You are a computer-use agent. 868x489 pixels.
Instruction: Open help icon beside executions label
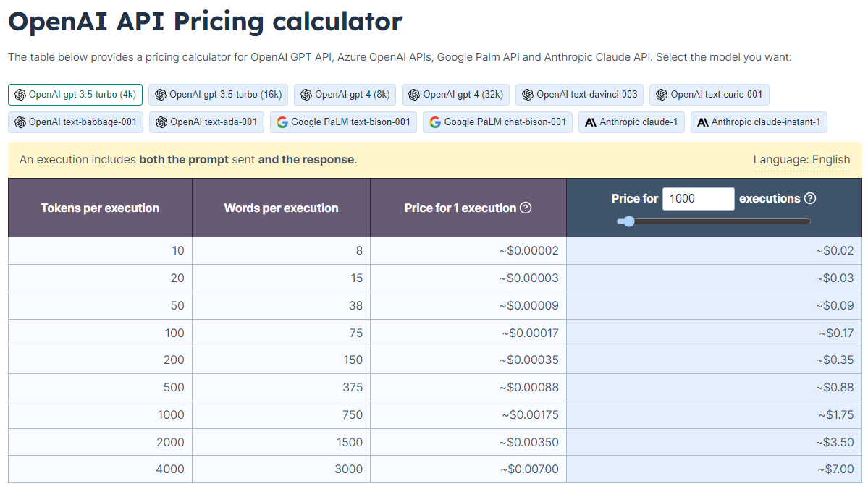click(810, 198)
